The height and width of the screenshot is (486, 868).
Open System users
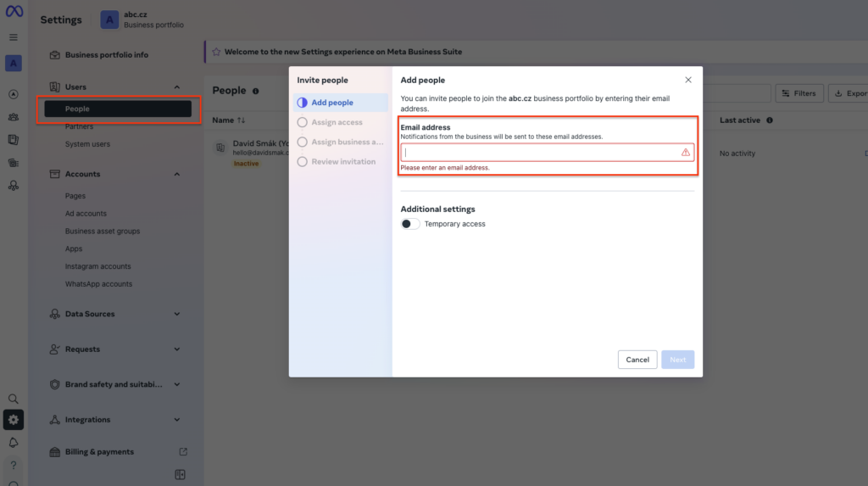[x=87, y=144]
